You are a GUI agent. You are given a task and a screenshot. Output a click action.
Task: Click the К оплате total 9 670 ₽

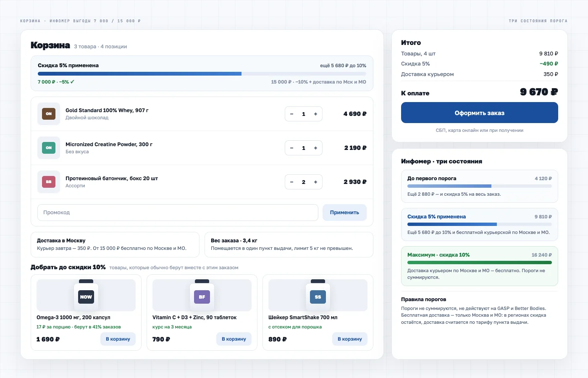(539, 92)
